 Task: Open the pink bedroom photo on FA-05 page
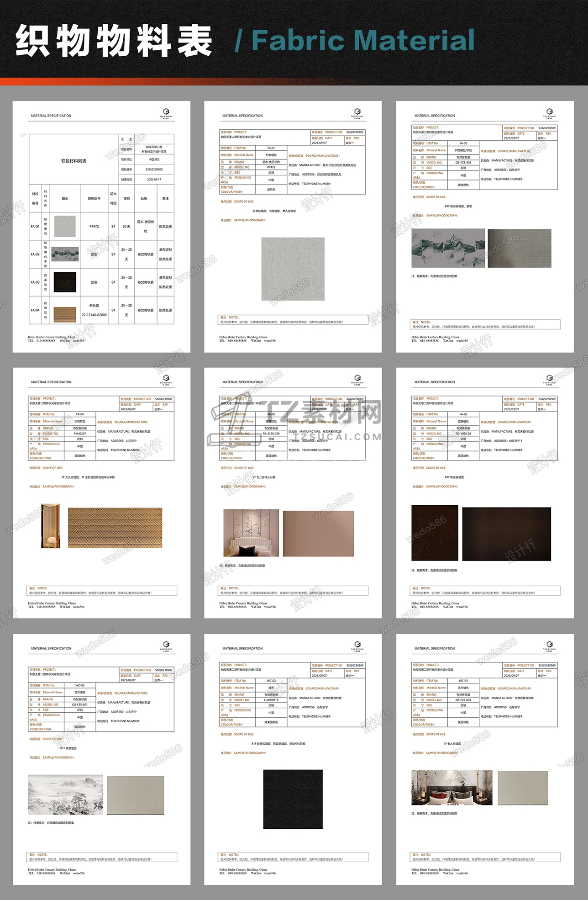(251, 534)
